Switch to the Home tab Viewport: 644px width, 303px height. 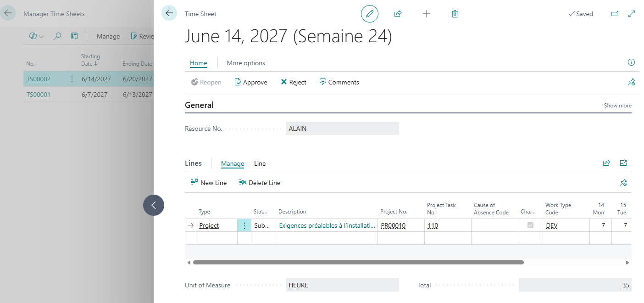199,63
